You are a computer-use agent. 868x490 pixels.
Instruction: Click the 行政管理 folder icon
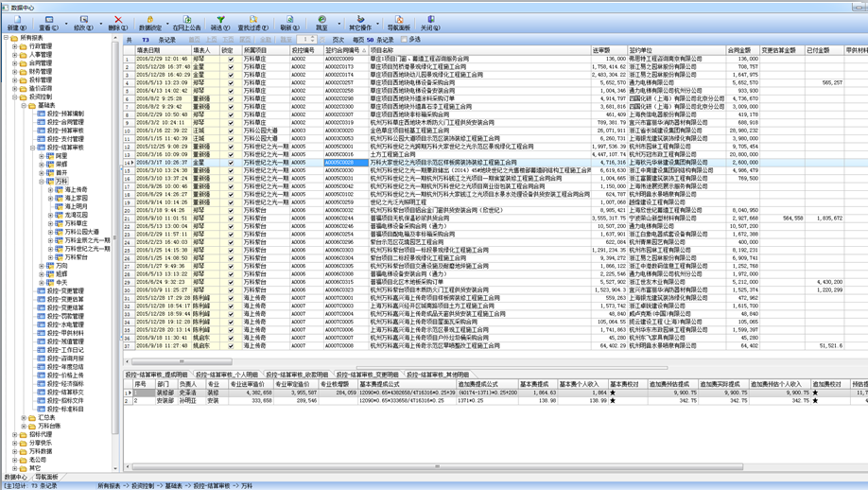pyautogui.click(x=23, y=46)
